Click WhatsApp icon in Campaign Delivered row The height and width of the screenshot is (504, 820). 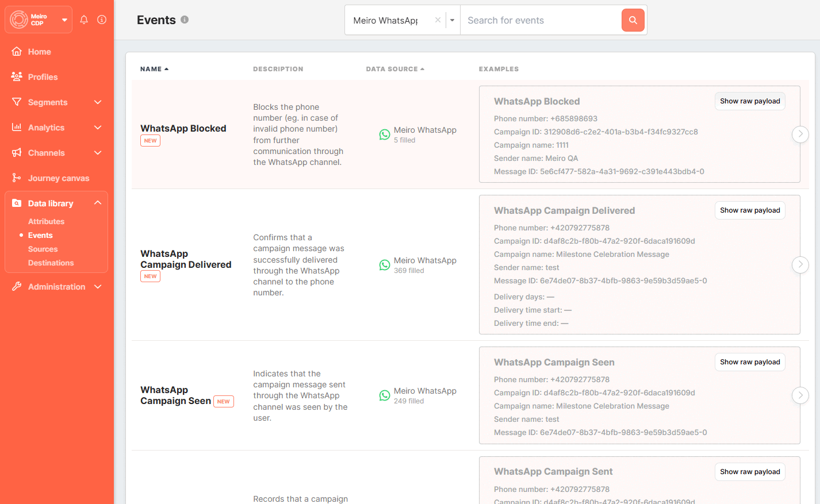point(385,265)
